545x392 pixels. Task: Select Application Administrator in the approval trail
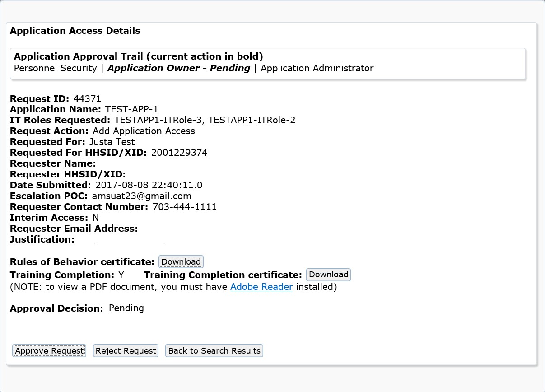(317, 69)
